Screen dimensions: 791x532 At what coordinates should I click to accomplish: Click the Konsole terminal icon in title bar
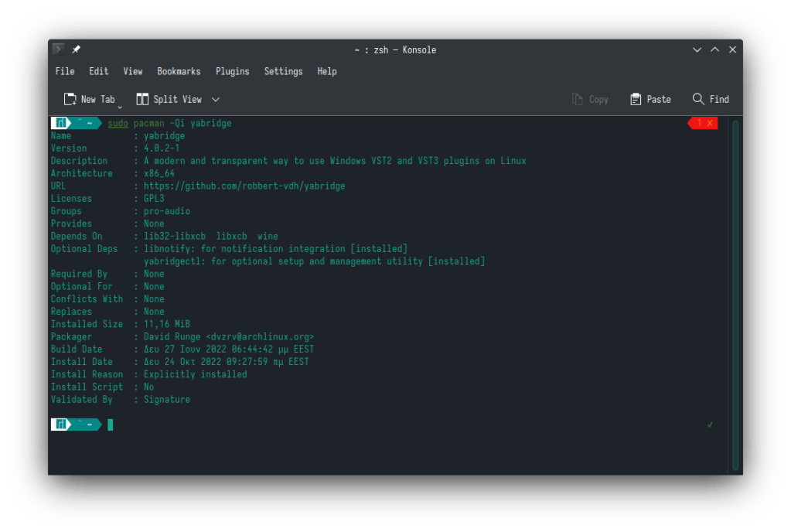click(58, 49)
